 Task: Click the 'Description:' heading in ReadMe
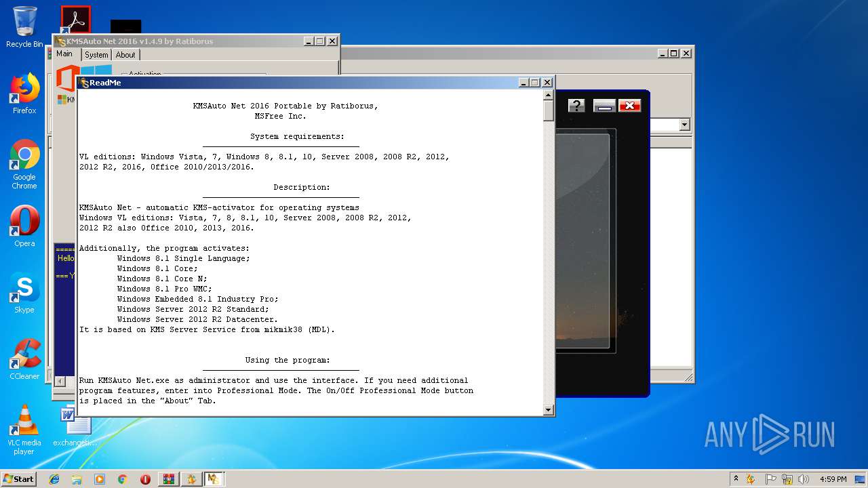point(302,187)
